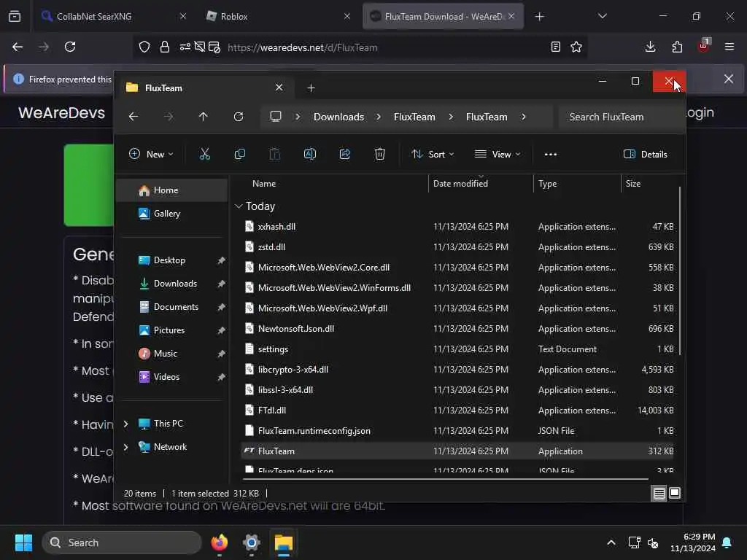
Task: Open the notification bell in system tray
Action: (x=727, y=542)
